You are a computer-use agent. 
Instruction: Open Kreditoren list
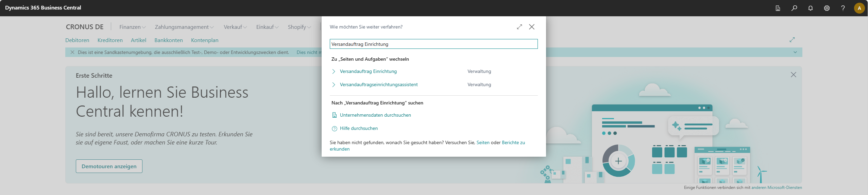point(110,40)
